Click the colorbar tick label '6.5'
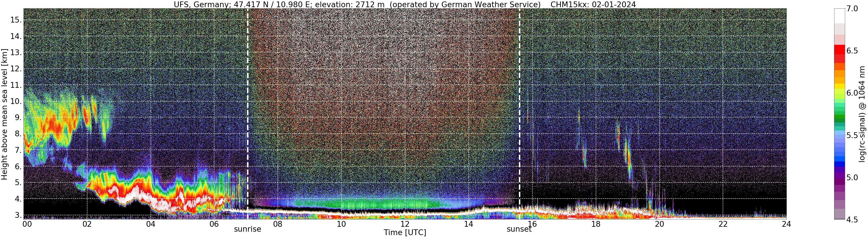 [x=852, y=51]
